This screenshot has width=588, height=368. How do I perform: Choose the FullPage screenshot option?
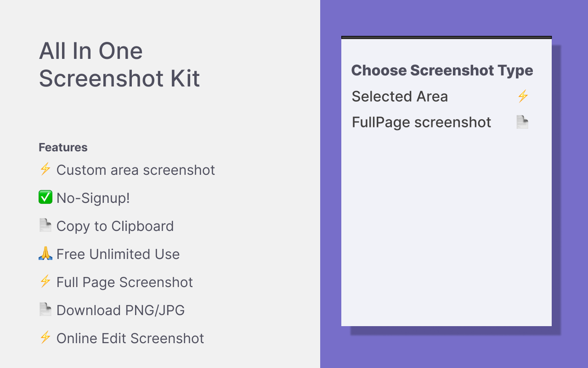click(421, 122)
